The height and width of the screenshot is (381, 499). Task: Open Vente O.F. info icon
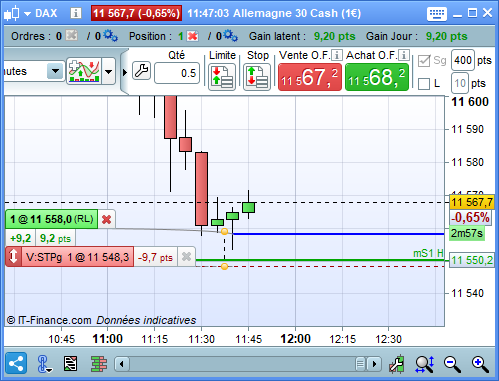pos(337,55)
